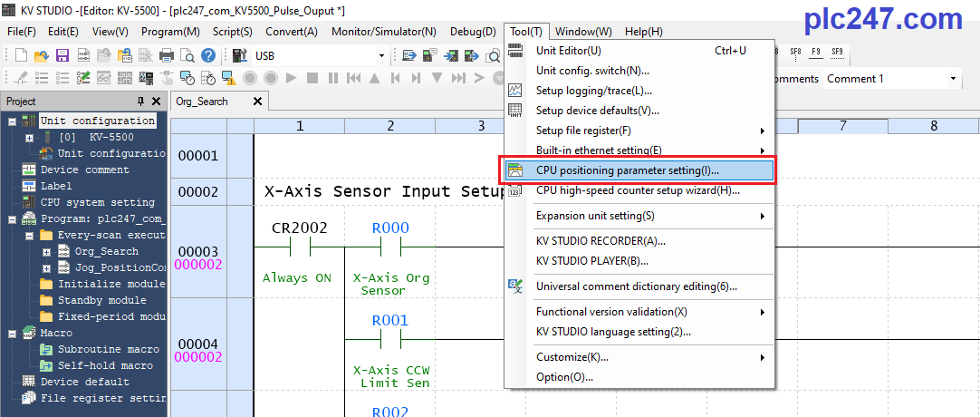Click the F9 function key button
This screenshot has height=417, width=980.
816,53
